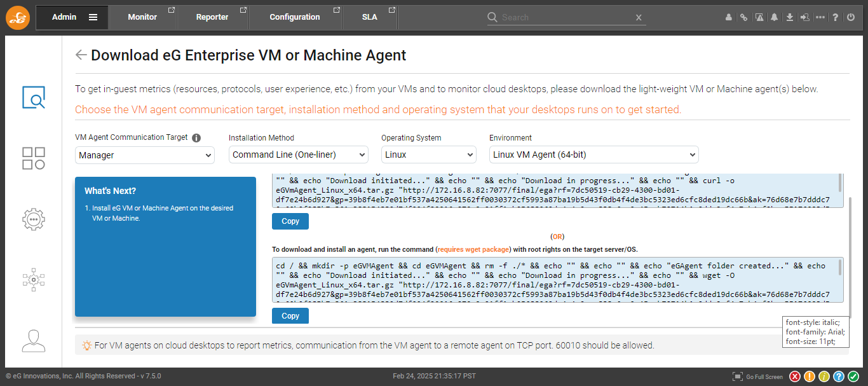Click into the top Search field
Image resolution: width=868 pixels, height=386 pixels.
coord(566,17)
